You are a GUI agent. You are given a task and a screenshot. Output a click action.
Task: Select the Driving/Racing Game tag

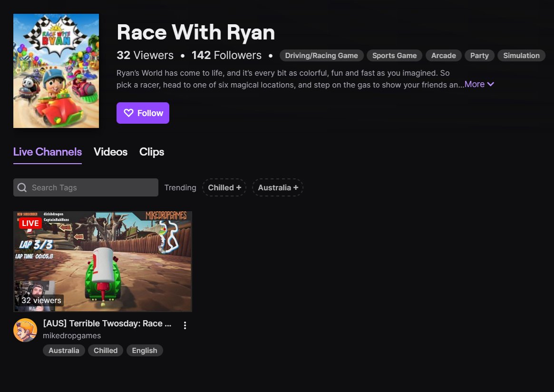(321, 56)
